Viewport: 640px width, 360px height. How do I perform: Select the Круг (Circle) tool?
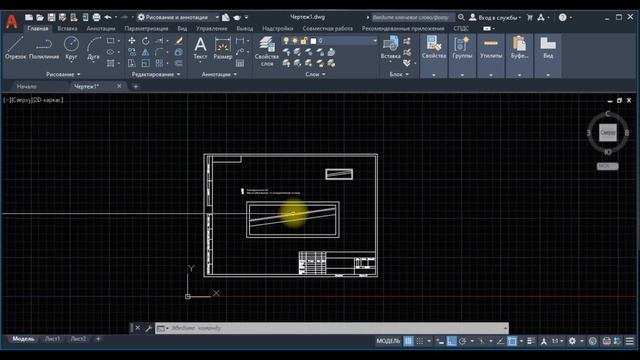click(x=71, y=48)
